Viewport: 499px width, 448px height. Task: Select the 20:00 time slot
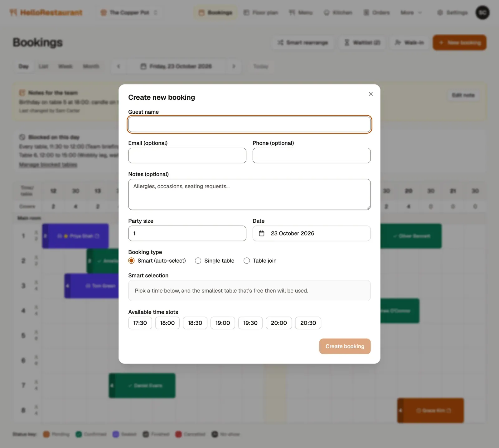pos(279,323)
